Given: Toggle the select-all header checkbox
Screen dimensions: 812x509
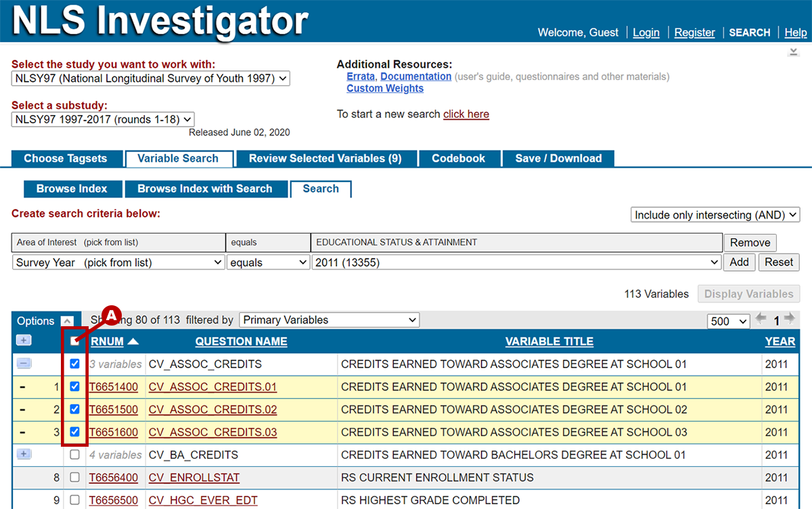Looking at the screenshot, I should tap(75, 341).
